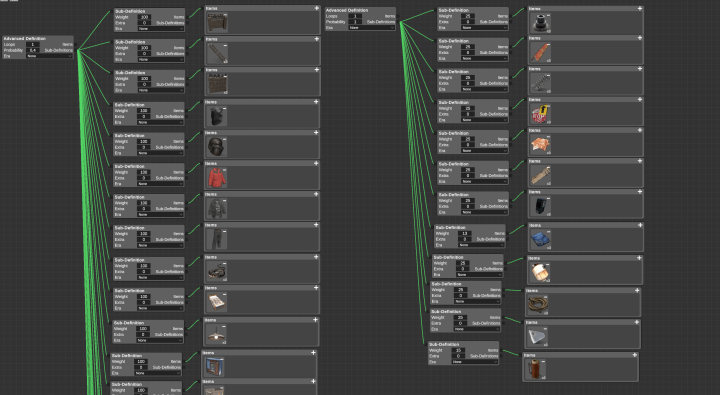The width and height of the screenshot is (720, 395).
Task: Select the blue locker item icon
Action: coord(214,367)
